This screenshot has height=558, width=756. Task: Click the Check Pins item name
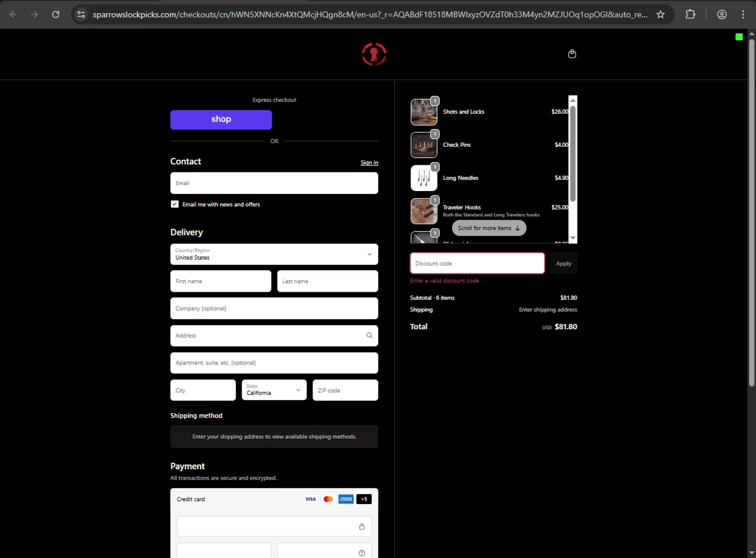pos(457,145)
